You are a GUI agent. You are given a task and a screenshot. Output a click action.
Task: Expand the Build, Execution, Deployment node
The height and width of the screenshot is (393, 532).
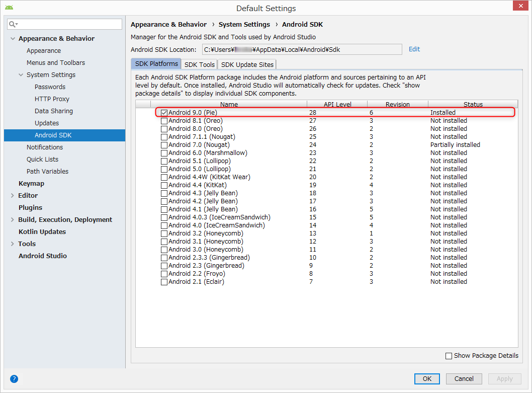(x=13, y=220)
